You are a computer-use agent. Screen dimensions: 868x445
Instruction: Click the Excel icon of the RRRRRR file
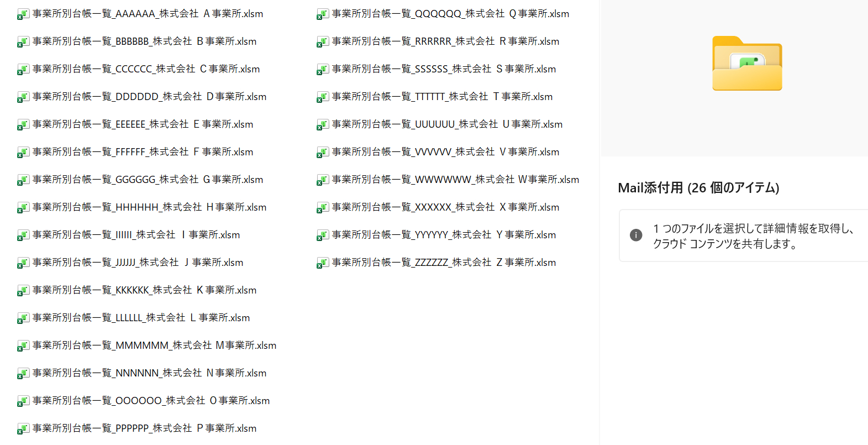tap(323, 41)
